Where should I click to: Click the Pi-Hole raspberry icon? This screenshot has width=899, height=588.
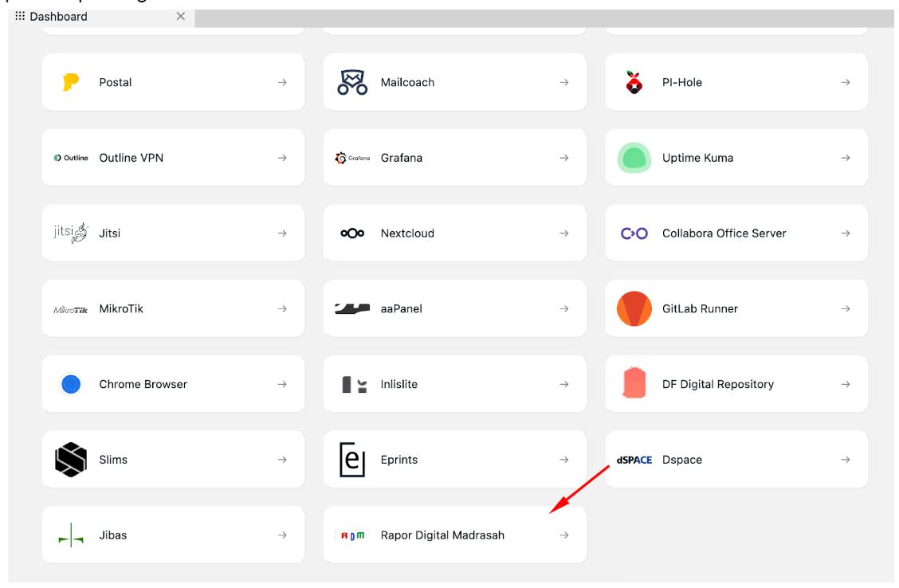click(x=634, y=82)
